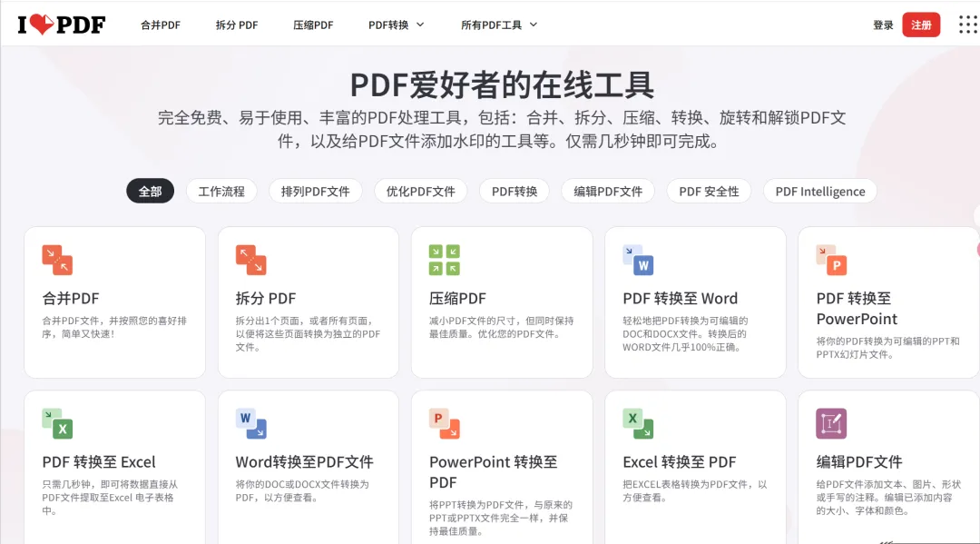
Task: Open the 编辑PDF文件 card title
Action: tap(859, 462)
